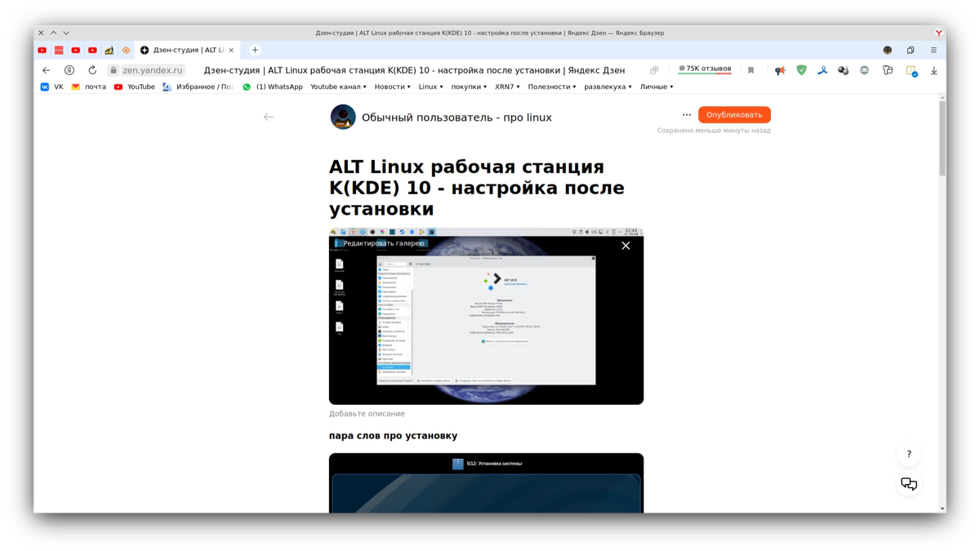This screenshot has width=980, height=551.
Task: Click the lock icon in the address bar
Action: (114, 70)
